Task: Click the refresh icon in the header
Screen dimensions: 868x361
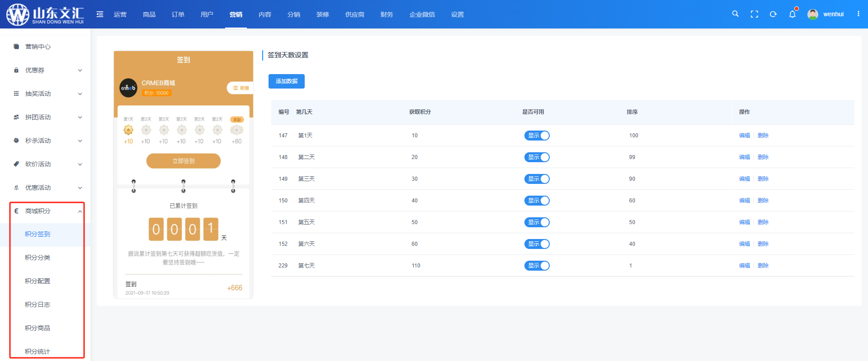Action: tap(774, 14)
